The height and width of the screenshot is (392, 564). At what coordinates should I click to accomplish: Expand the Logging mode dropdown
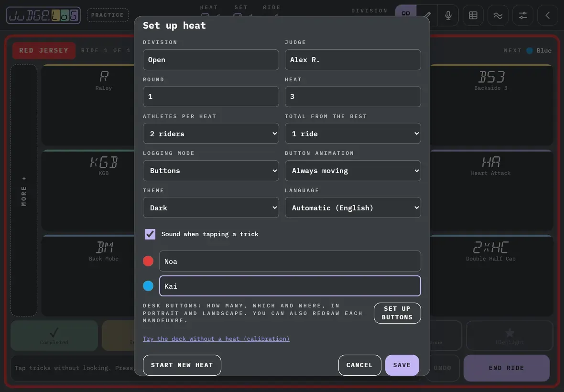(211, 171)
